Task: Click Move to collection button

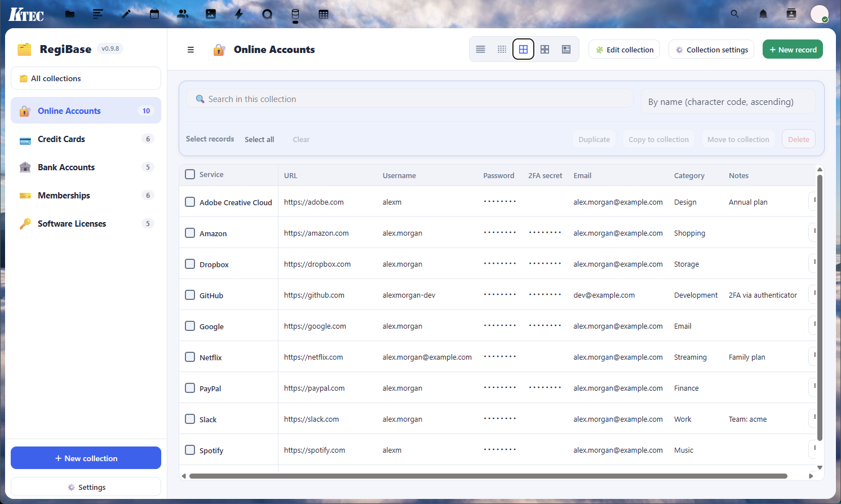Action: coord(738,139)
